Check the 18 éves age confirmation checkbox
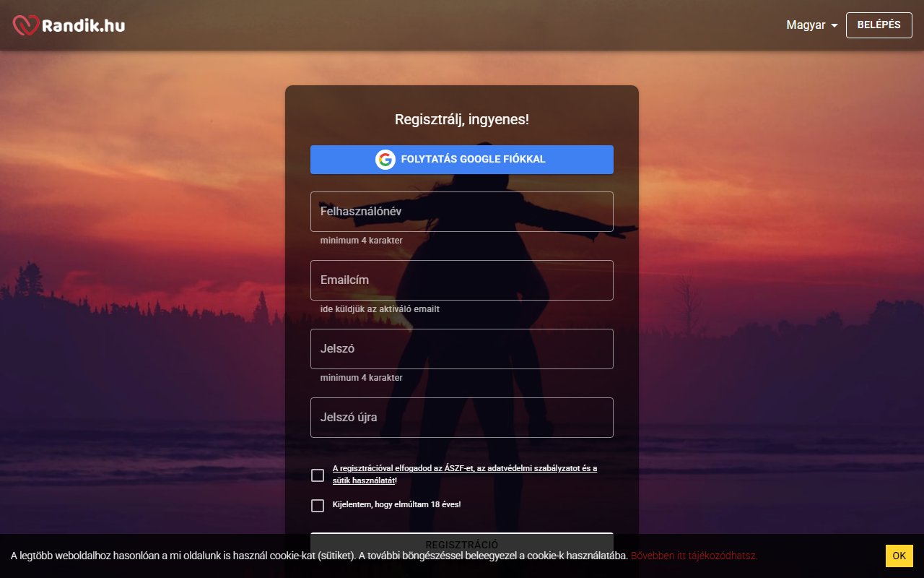 pyautogui.click(x=318, y=505)
